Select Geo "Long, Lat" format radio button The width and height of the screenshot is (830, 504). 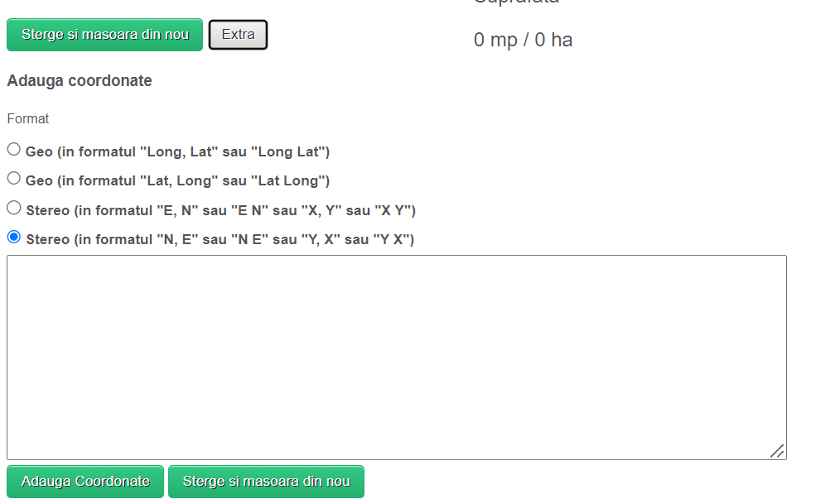point(14,150)
